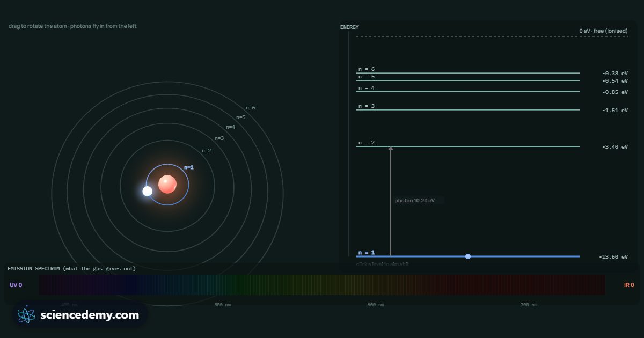Click the n = 1 ground state level
Screen dimensions: 644x338
(468, 256)
